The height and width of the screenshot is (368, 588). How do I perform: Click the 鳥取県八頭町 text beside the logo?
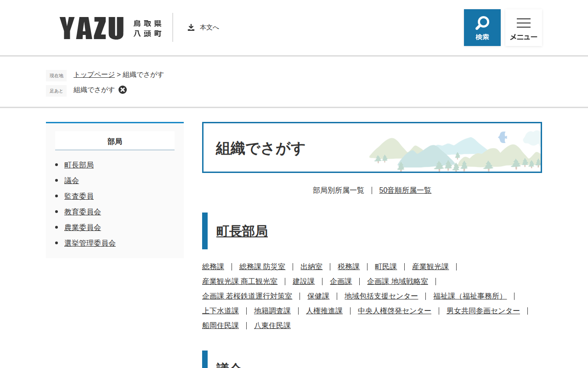(147, 28)
